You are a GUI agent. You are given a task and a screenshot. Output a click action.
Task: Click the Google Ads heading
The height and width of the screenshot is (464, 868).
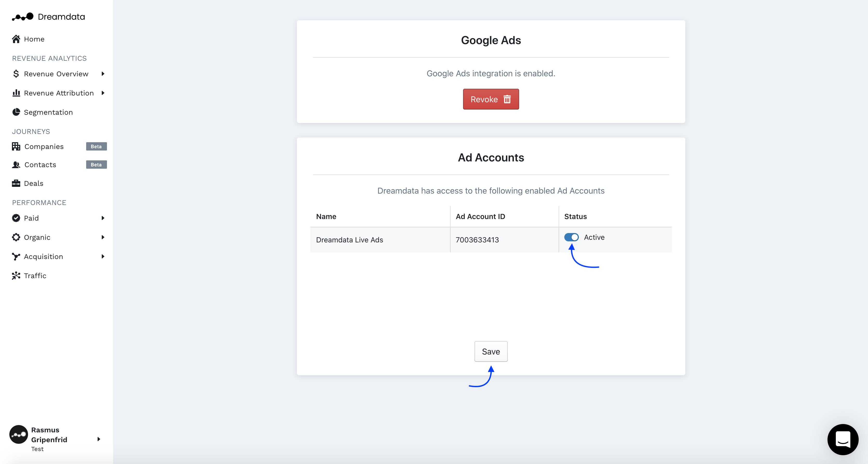coord(491,40)
